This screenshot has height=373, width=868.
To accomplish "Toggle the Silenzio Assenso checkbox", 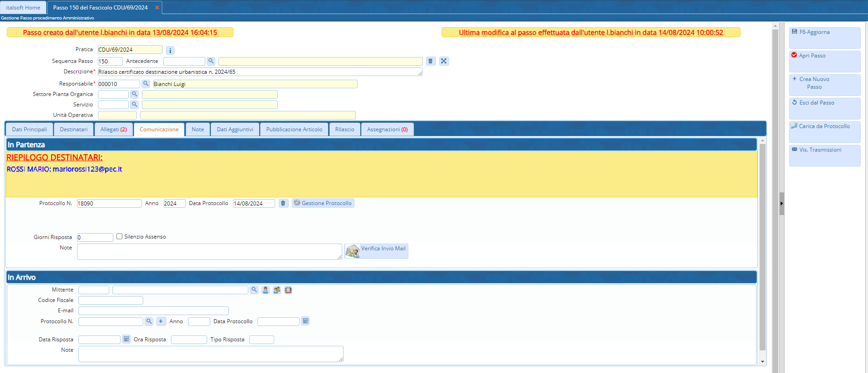I will coord(120,236).
